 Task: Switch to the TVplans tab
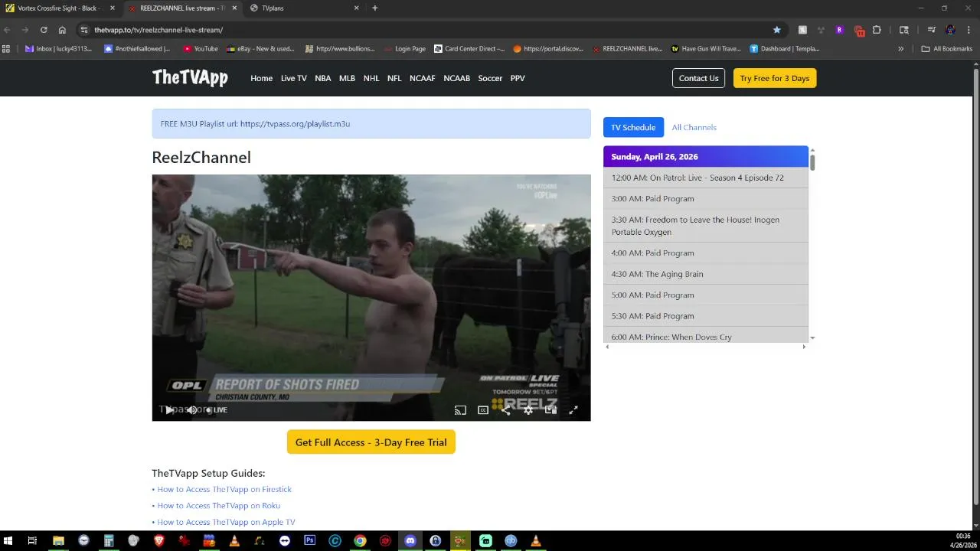(x=305, y=8)
